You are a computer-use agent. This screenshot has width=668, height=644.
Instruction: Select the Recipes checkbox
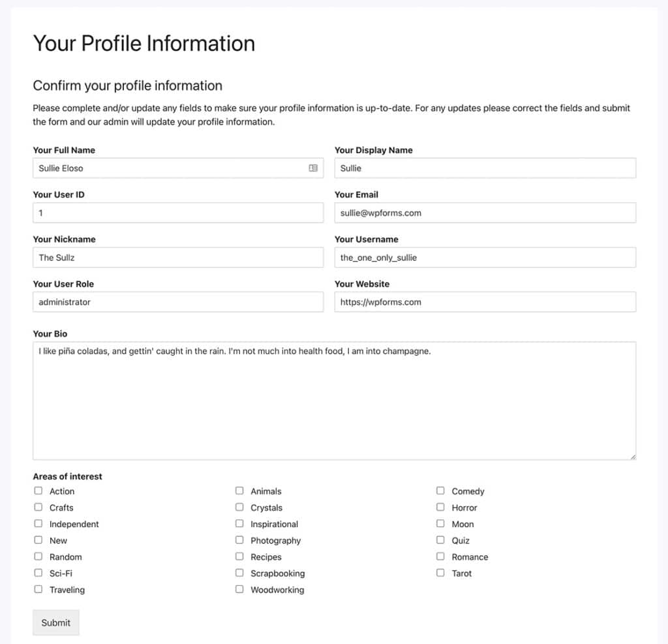pos(239,557)
